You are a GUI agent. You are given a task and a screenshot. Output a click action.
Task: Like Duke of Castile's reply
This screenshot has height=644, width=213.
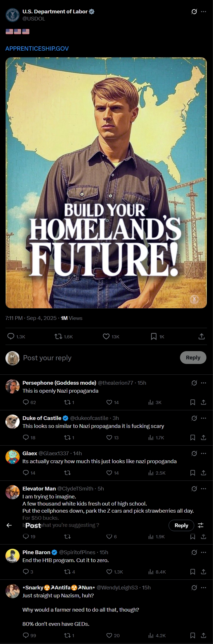coord(109,438)
